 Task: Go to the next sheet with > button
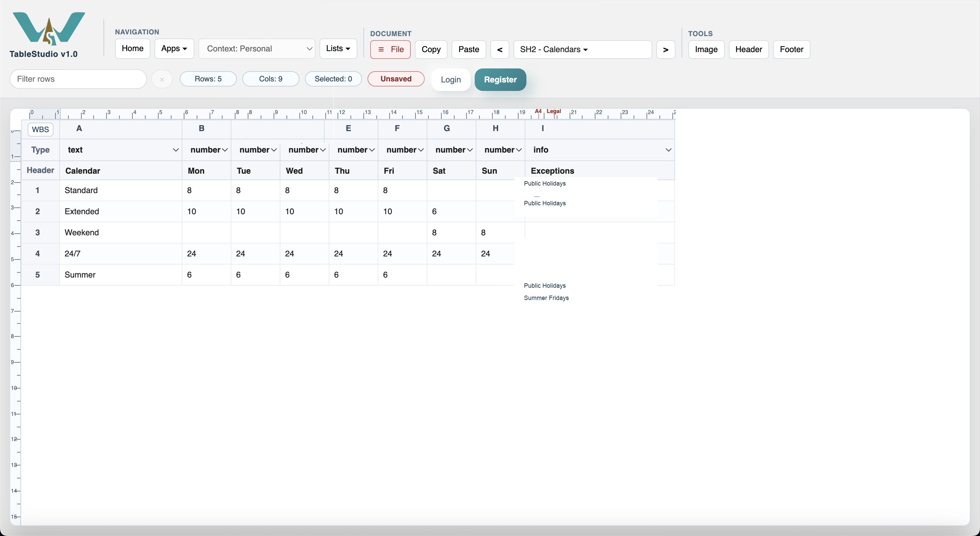(665, 49)
